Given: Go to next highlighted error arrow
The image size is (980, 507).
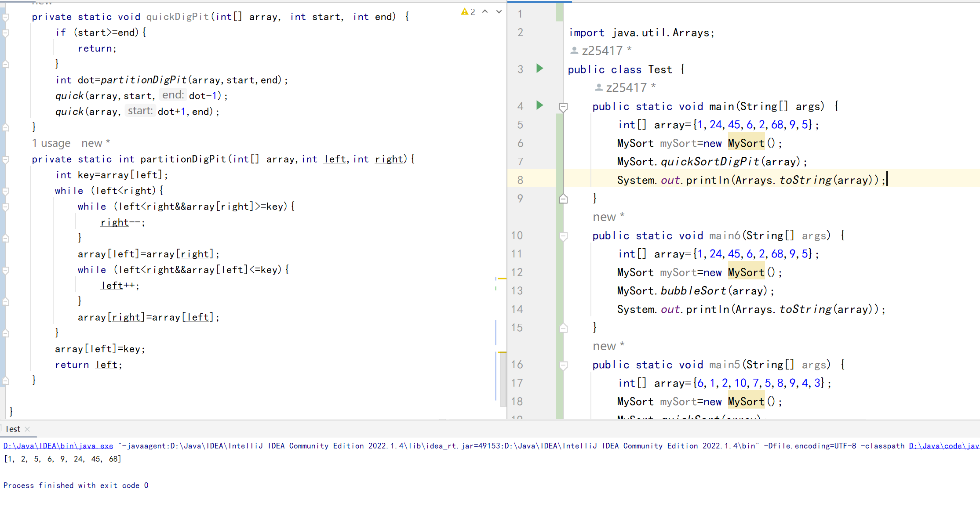Looking at the screenshot, I should tap(499, 12).
